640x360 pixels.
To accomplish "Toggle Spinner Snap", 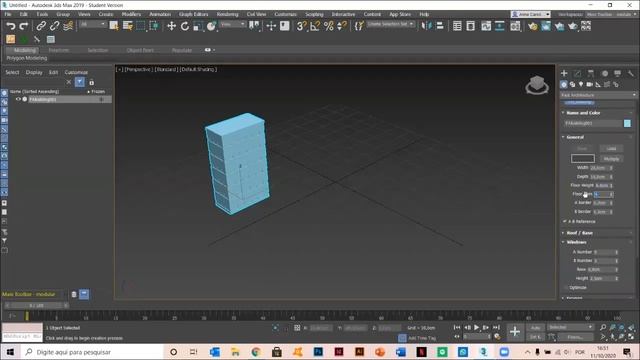I will [x=342, y=26].
